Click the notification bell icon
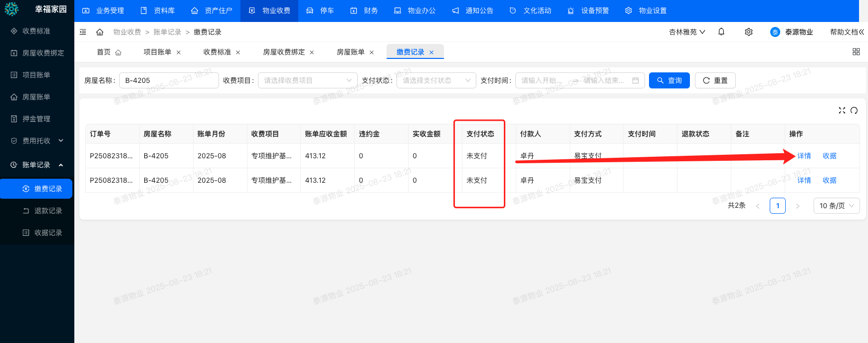This screenshot has width=868, height=343. (721, 32)
